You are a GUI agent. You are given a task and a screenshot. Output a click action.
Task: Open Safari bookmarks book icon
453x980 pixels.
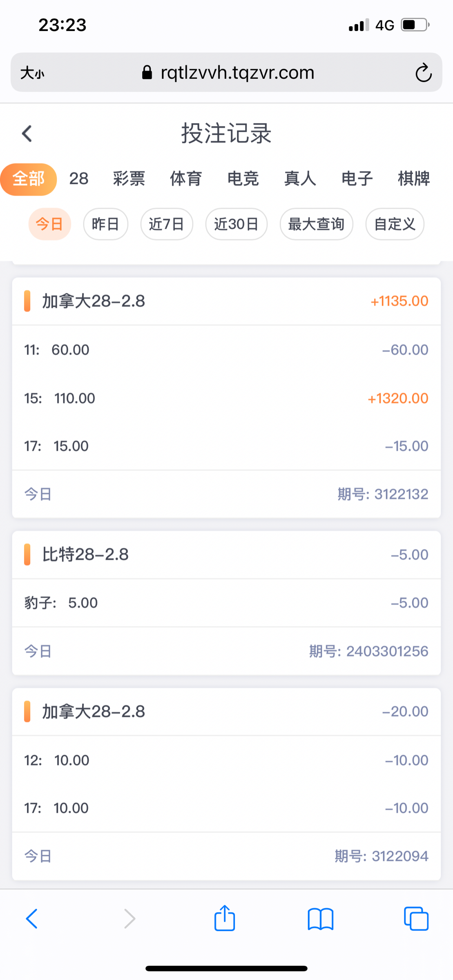tap(320, 919)
